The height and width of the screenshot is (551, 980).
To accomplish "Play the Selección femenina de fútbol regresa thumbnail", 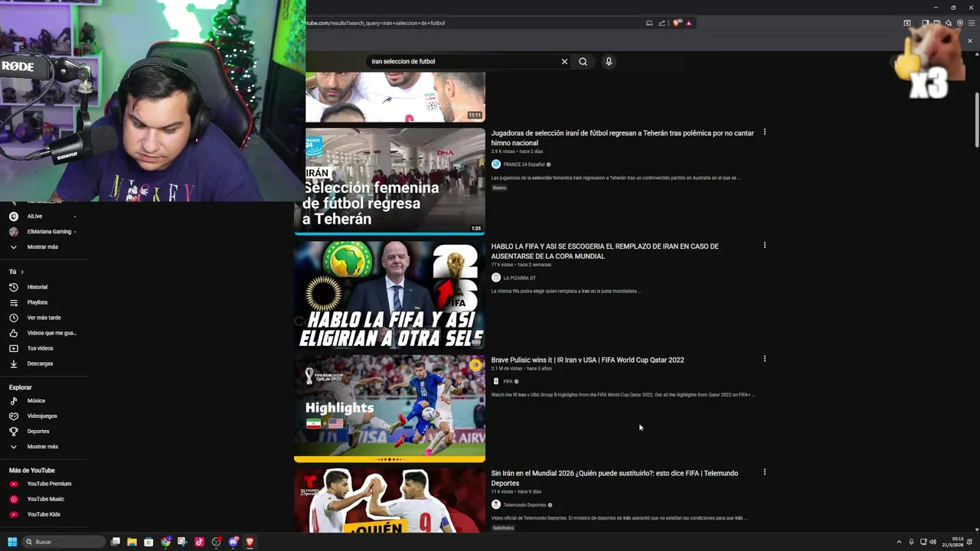I will pos(390,181).
